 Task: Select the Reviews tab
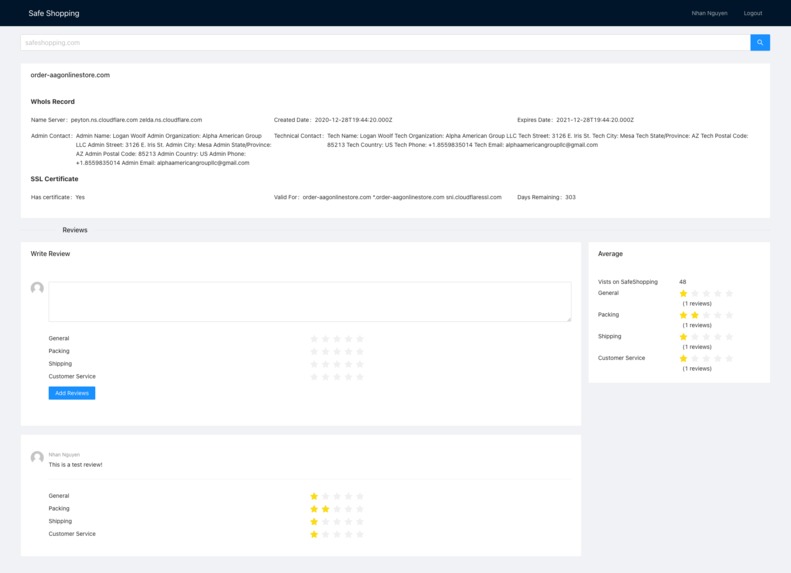pos(75,230)
